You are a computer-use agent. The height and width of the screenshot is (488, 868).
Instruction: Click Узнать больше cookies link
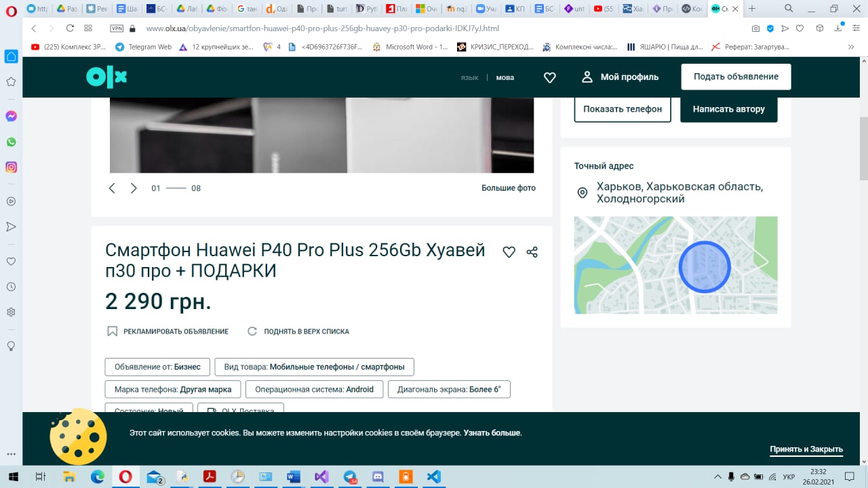pos(492,432)
